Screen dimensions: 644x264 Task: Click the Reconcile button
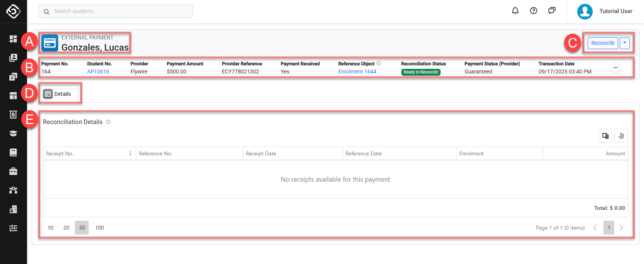click(x=603, y=43)
